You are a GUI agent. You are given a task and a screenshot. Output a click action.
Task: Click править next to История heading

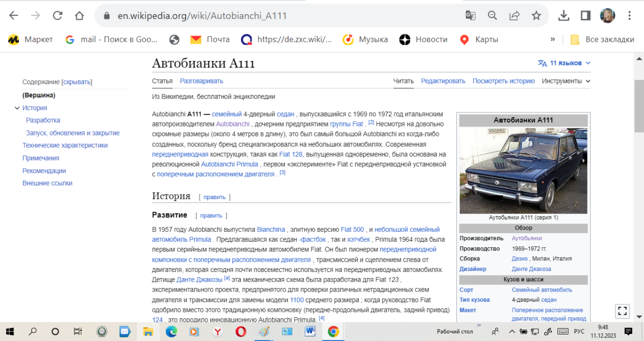(x=214, y=197)
